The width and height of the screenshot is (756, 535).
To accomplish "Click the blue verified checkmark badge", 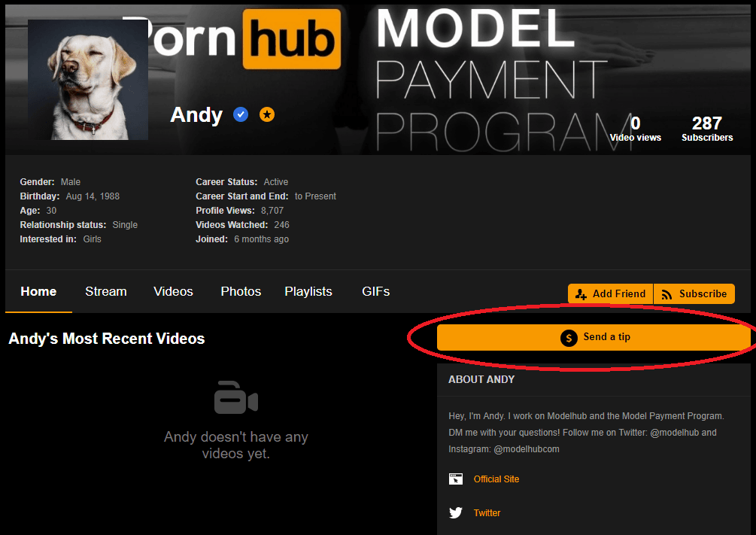I will point(241,114).
